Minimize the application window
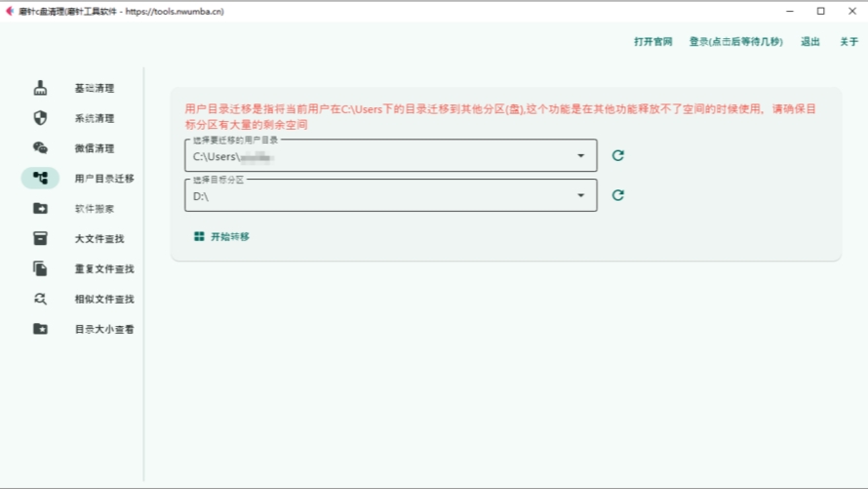The width and height of the screenshot is (868, 489). 790,11
